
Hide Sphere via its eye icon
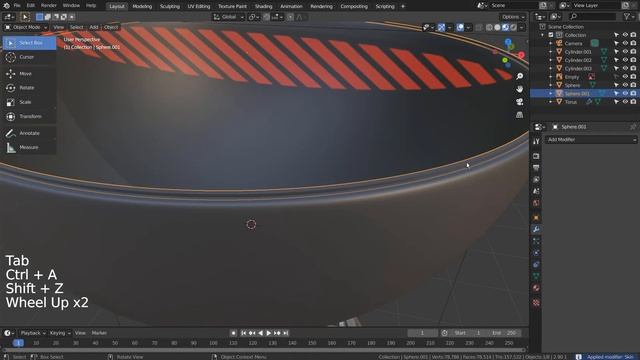(625, 85)
